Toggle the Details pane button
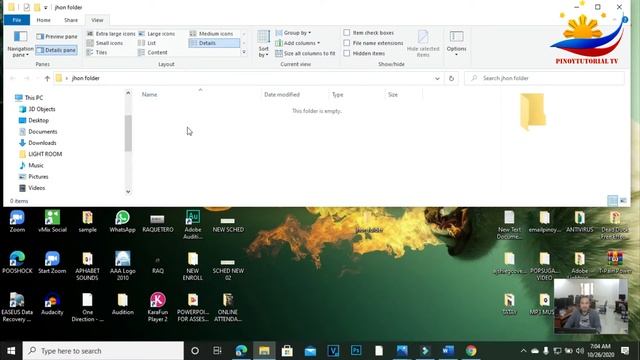Viewport: 640px width, 360px height. (x=57, y=50)
